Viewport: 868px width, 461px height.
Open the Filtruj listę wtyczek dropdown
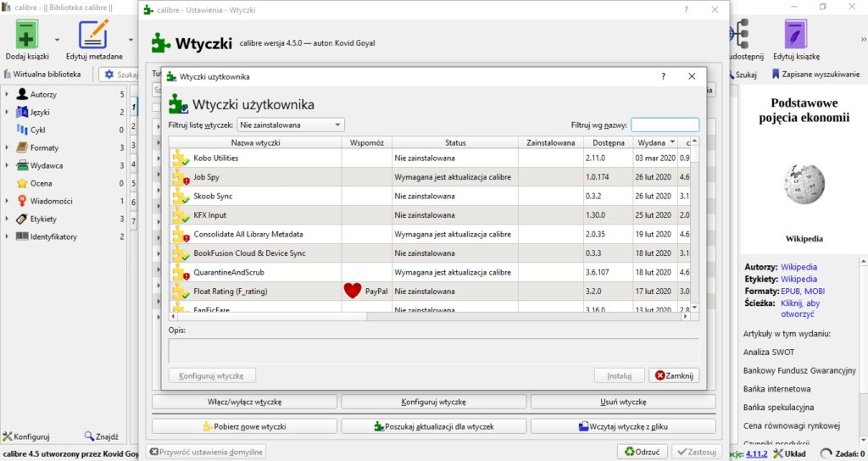[x=291, y=125]
